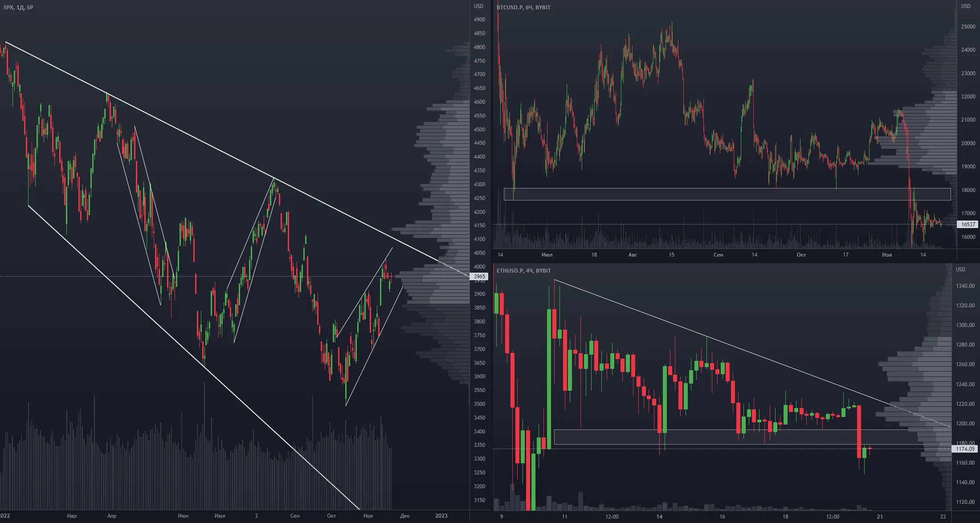Click the 4150 level on SPX price axis
This screenshot has height=523, width=980.
click(480, 225)
